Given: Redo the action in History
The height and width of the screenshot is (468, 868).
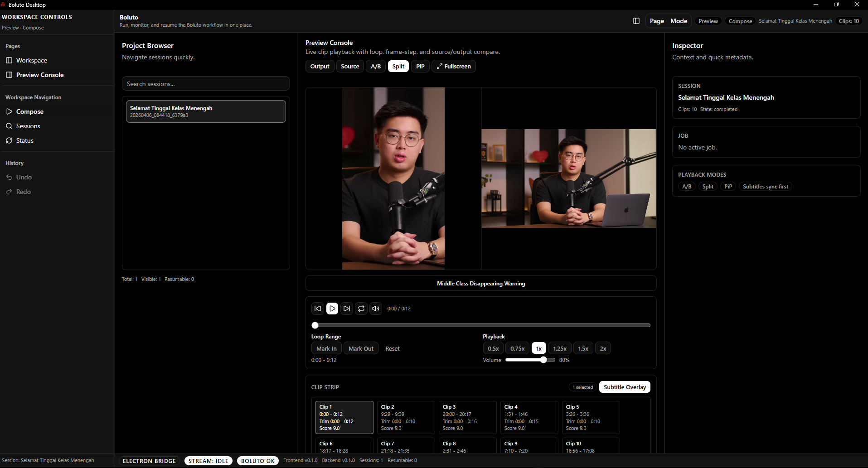Looking at the screenshot, I should (24, 192).
